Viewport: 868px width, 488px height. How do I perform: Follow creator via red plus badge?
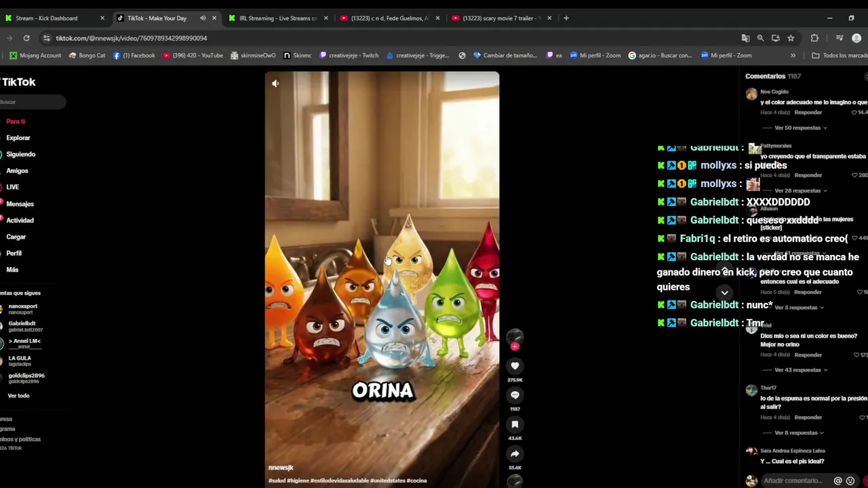click(515, 346)
